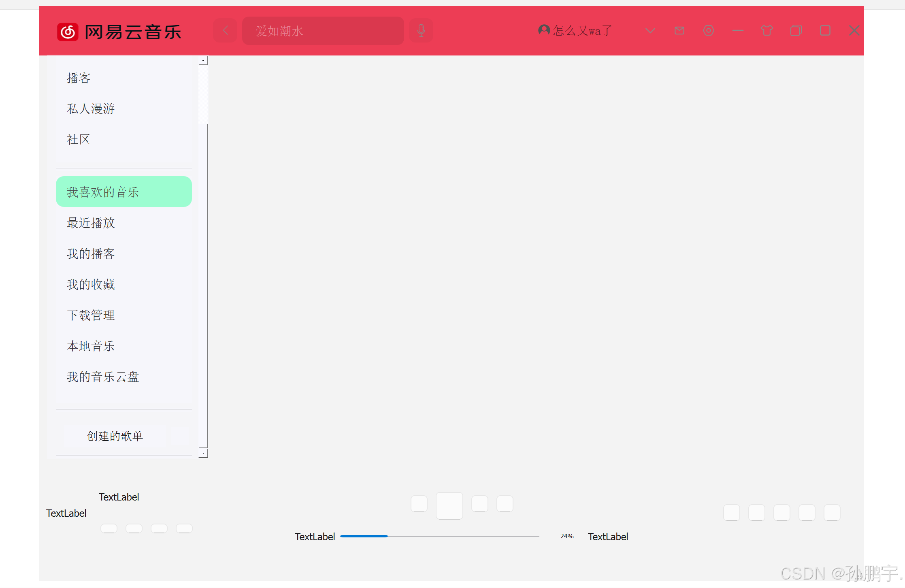Select 我喜欢的音乐 in the sidebar
The height and width of the screenshot is (588, 905).
pyautogui.click(x=124, y=192)
